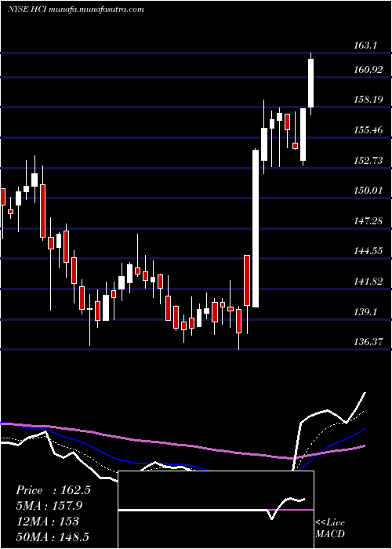
Task: Select the 163.1 price axis label
Action: 366,45
